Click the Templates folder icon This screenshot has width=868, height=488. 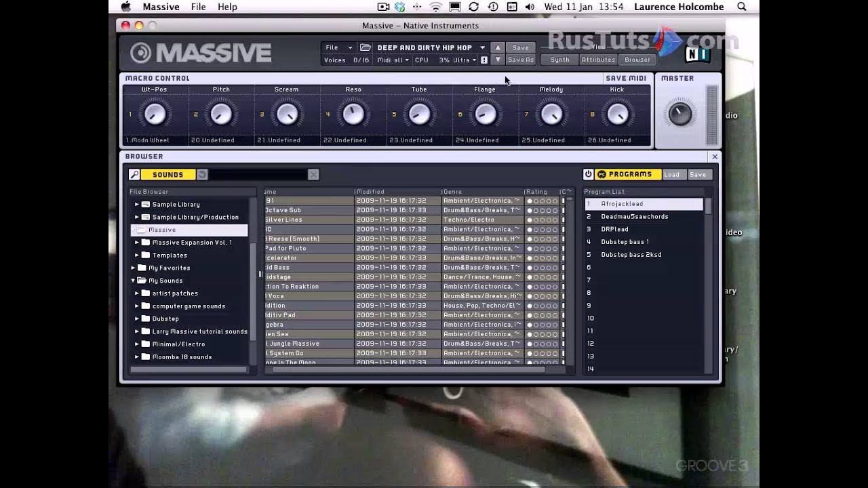145,255
